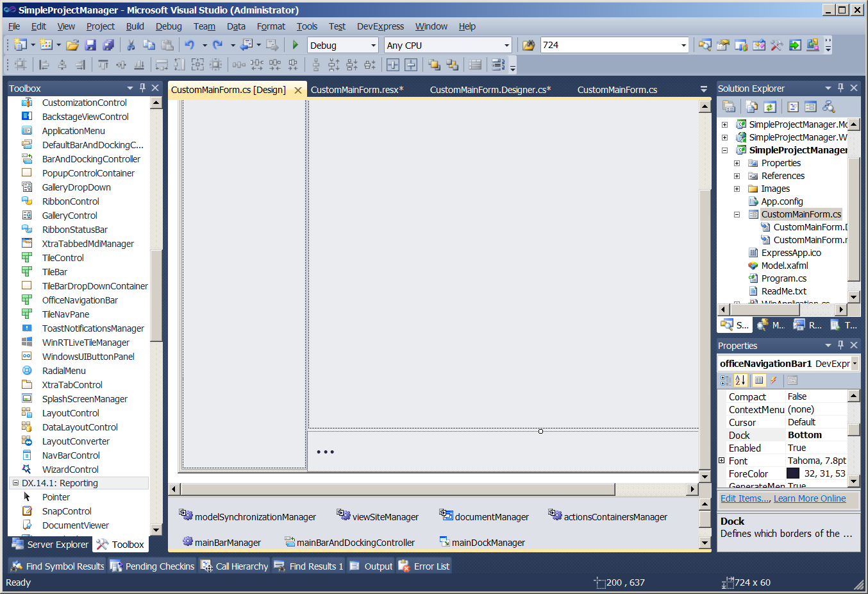Click the Property Pages icon in Properties panel

(x=792, y=380)
